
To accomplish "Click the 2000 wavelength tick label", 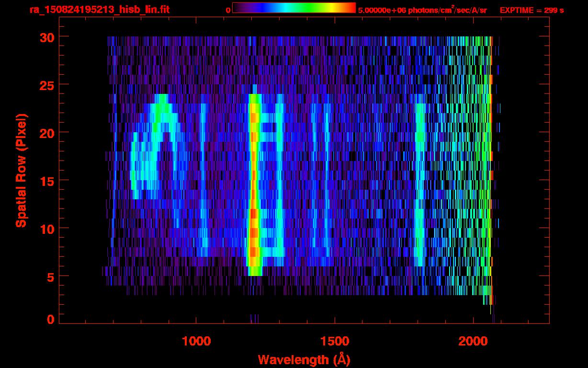I will (473, 341).
